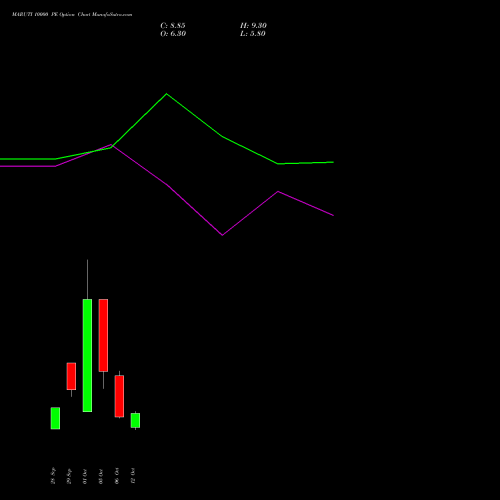Click the 28 Sep date axis label
This screenshot has height=500, width=500.
pos(53,476)
